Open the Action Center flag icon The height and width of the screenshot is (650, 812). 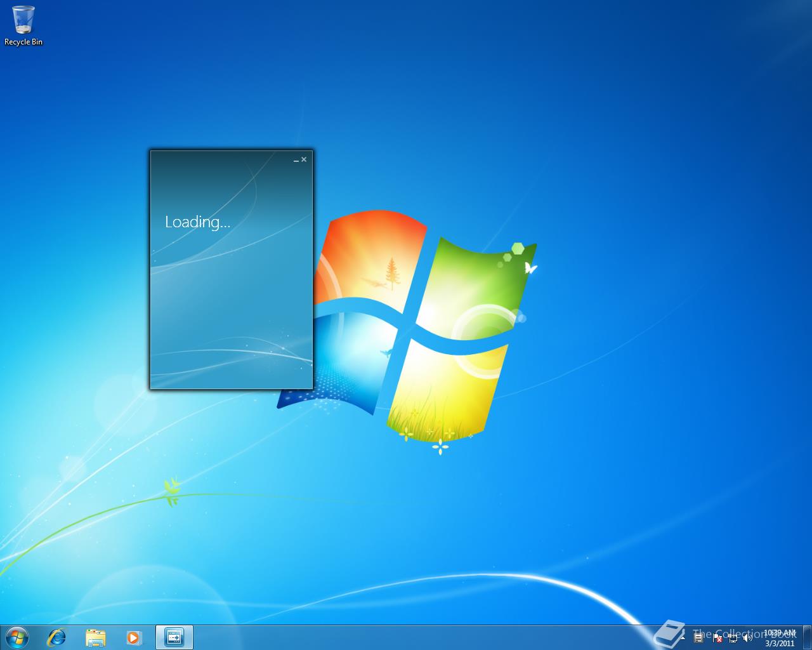(x=717, y=638)
